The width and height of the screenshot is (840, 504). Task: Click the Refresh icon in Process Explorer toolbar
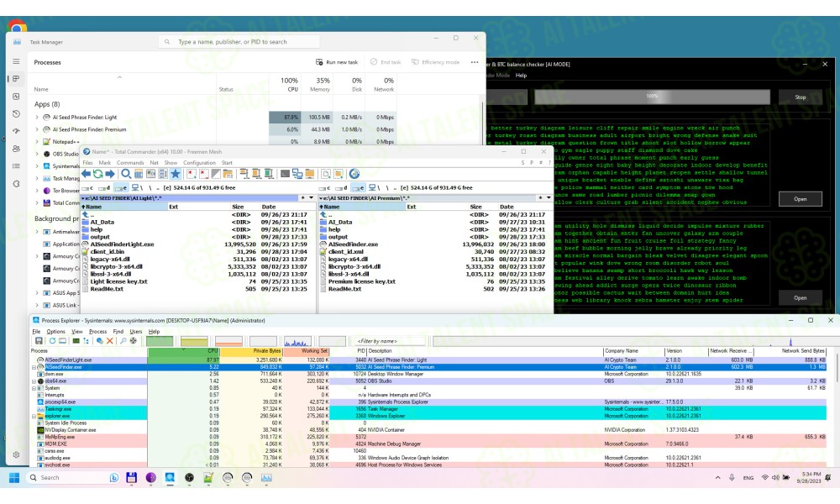(52, 341)
